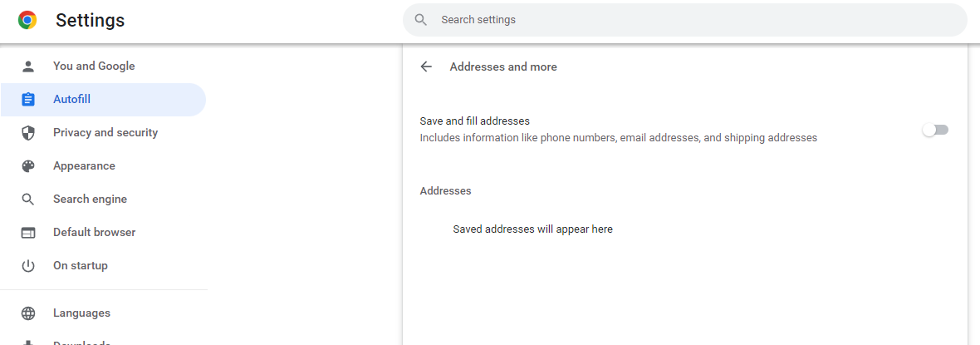Open On startup settings label
Viewport: 980px width, 345px height.
coord(80,266)
